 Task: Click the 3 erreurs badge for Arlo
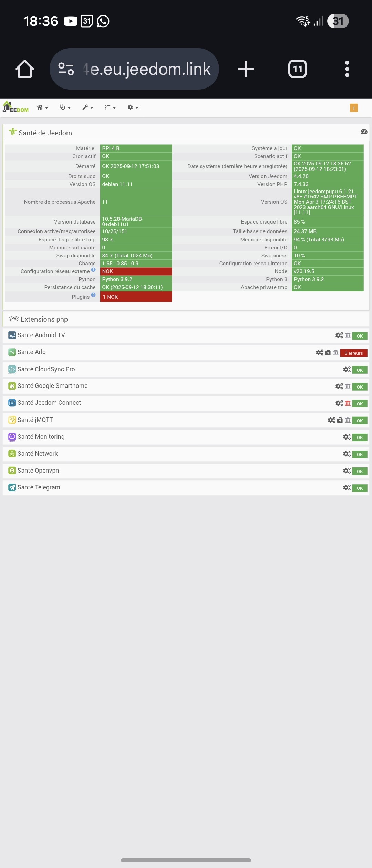click(354, 353)
